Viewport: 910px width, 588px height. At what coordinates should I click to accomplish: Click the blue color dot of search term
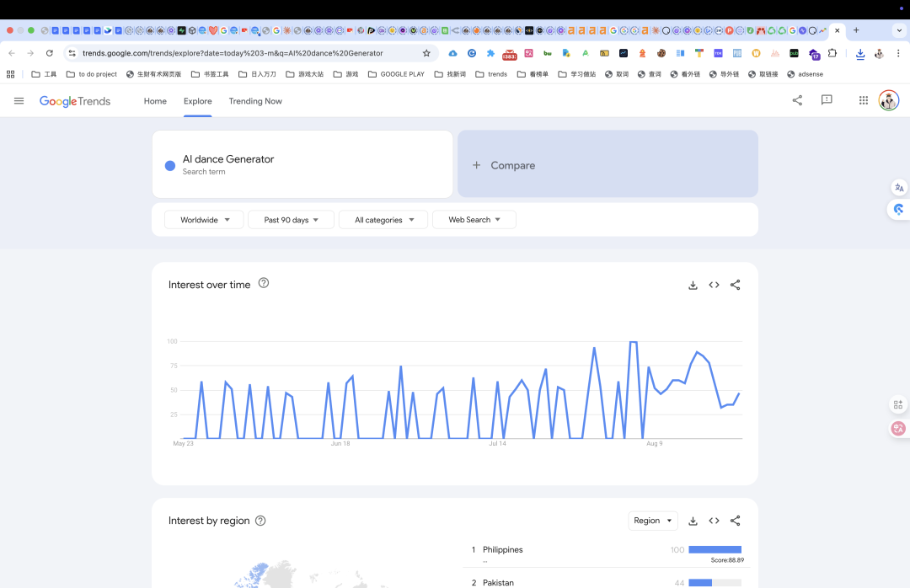[170, 165]
